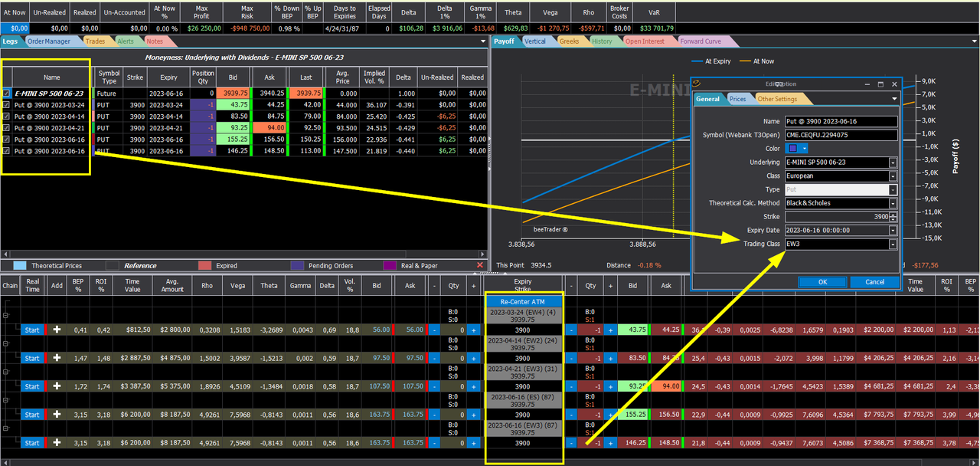980x466 pixels.
Task: Click the Name field in Edit Option
Action: click(841, 121)
